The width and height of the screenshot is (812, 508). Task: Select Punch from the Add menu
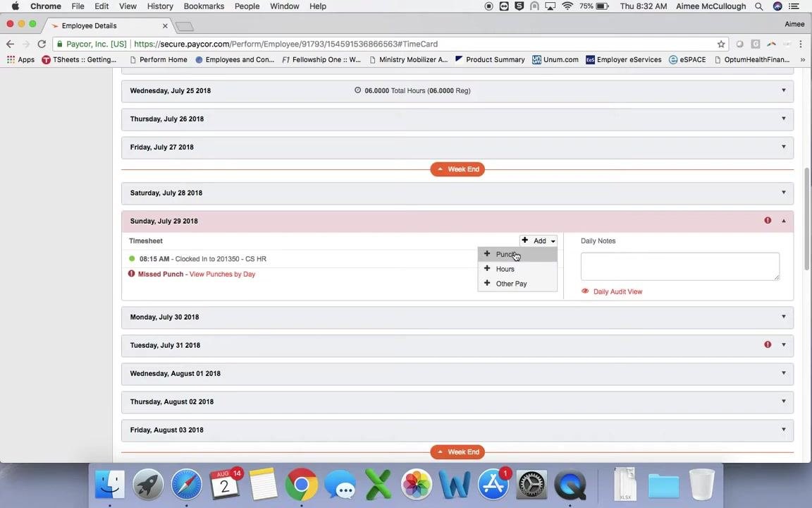[517, 255]
